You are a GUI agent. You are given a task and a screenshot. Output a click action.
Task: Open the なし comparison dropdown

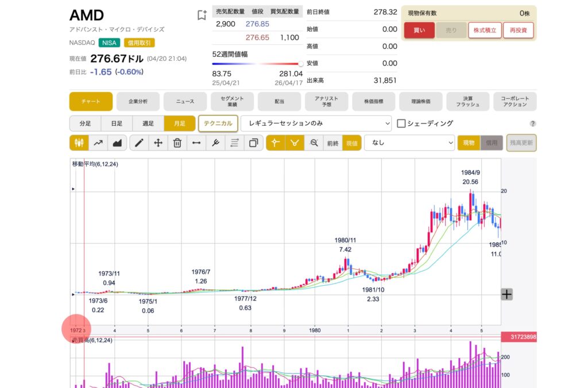[x=409, y=143]
